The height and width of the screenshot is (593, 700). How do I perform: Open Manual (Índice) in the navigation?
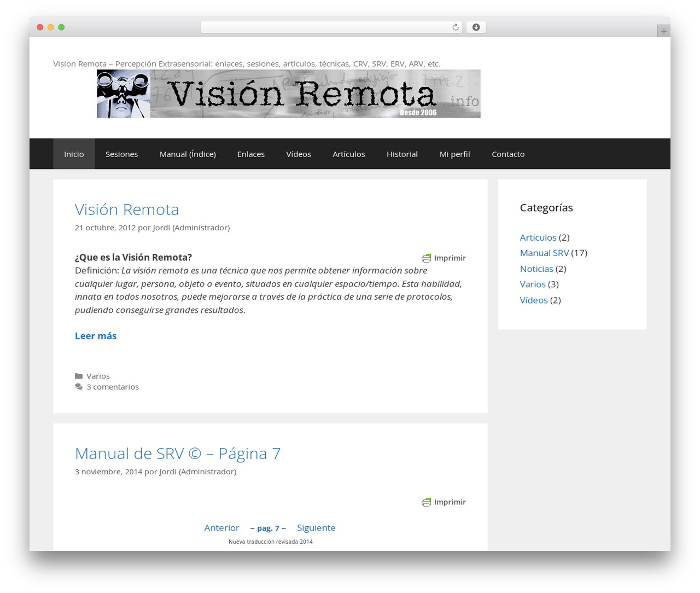[x=188, y=154]
